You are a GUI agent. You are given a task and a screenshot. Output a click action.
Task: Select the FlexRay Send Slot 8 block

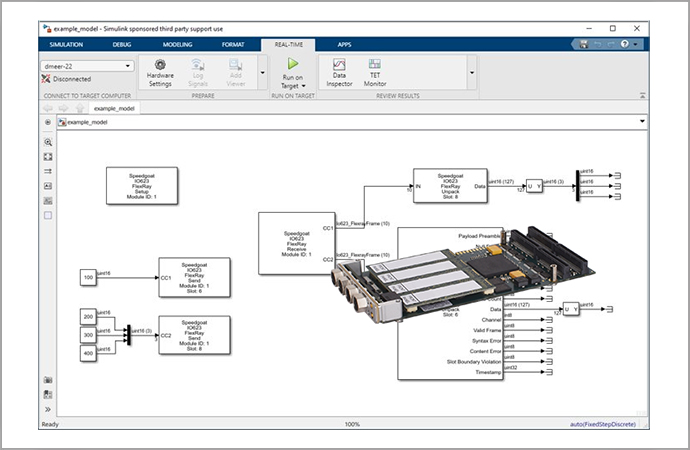pyautogui.click(x=194, y=335)
